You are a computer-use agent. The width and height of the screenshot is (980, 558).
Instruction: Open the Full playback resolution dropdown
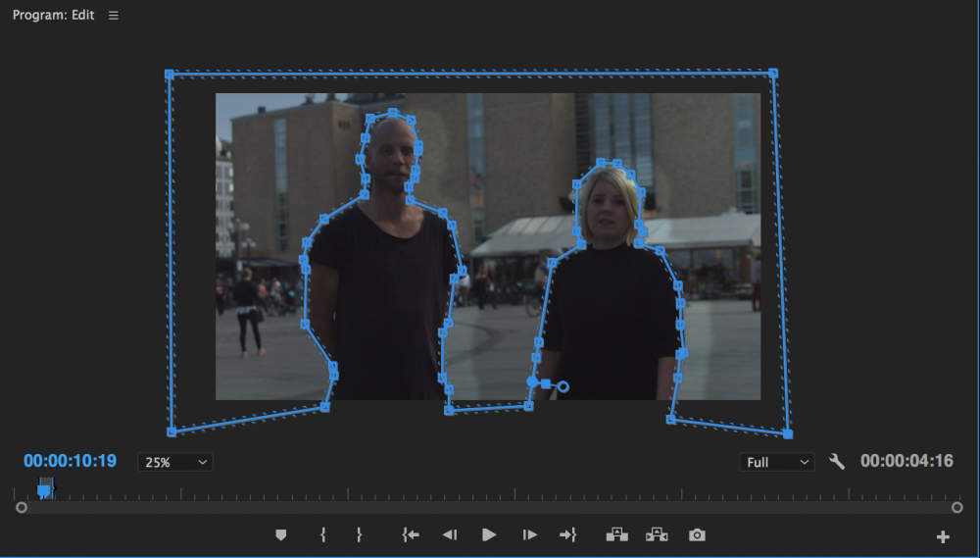click(776, 462)
